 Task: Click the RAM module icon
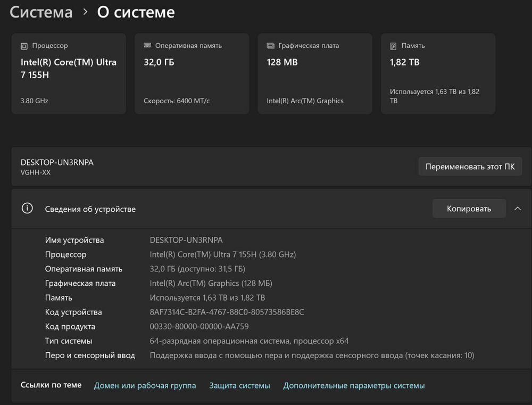147,45
